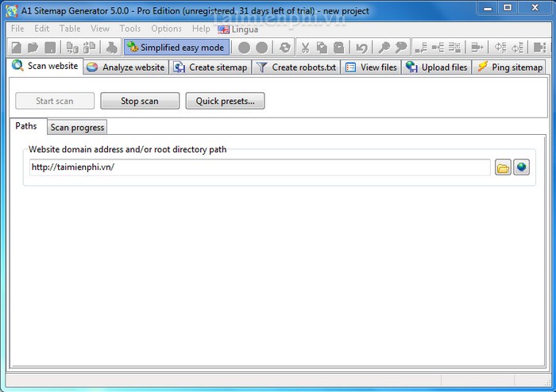Click the Start scan button
The image size is (556, 392).
click(55, 101)
